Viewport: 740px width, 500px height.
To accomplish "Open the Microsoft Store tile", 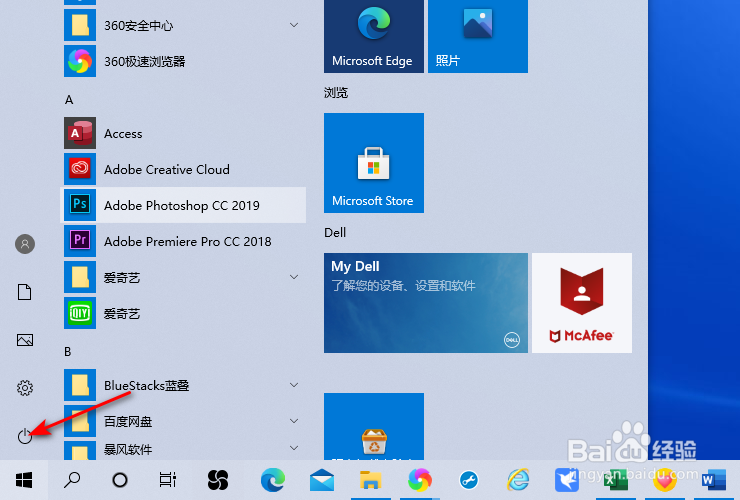I will [374, 163].
